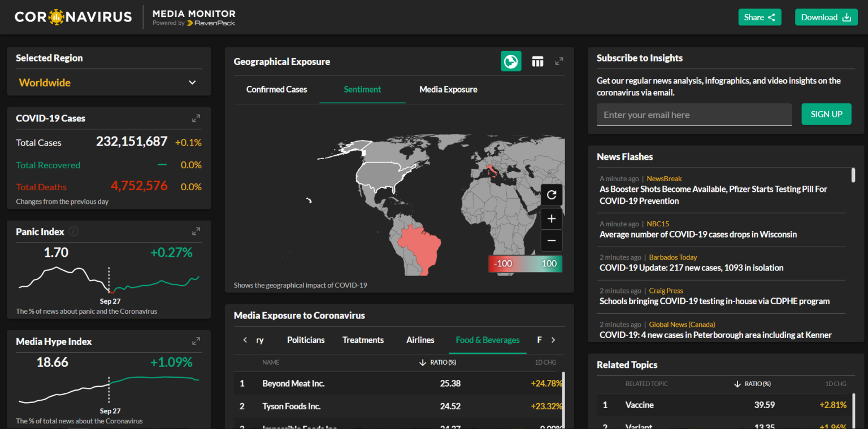Zoom out on the world map
Image resolution: width=868 pixels, height=429 pixels.
[x=552, y=241]
